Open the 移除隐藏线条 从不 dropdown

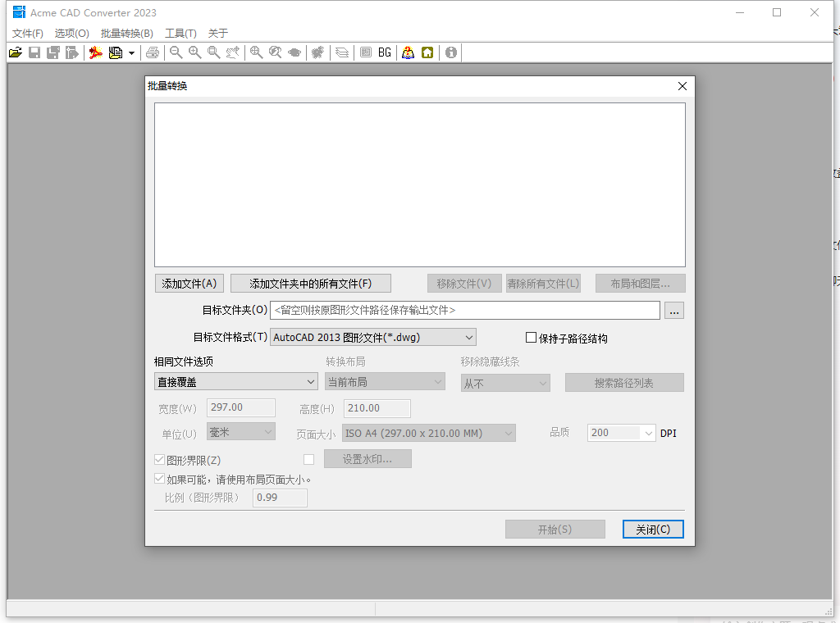pos(505,383)
